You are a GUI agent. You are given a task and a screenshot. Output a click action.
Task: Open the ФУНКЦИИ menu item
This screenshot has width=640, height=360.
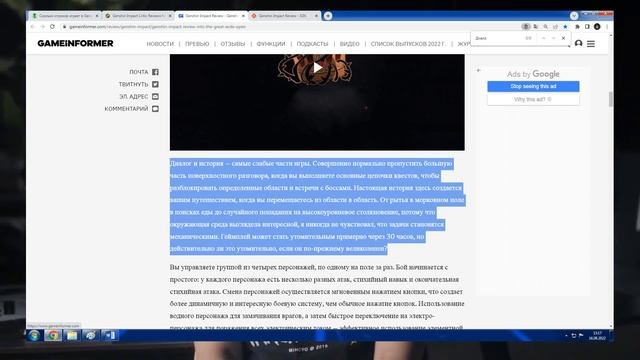(x=271, y=44)
